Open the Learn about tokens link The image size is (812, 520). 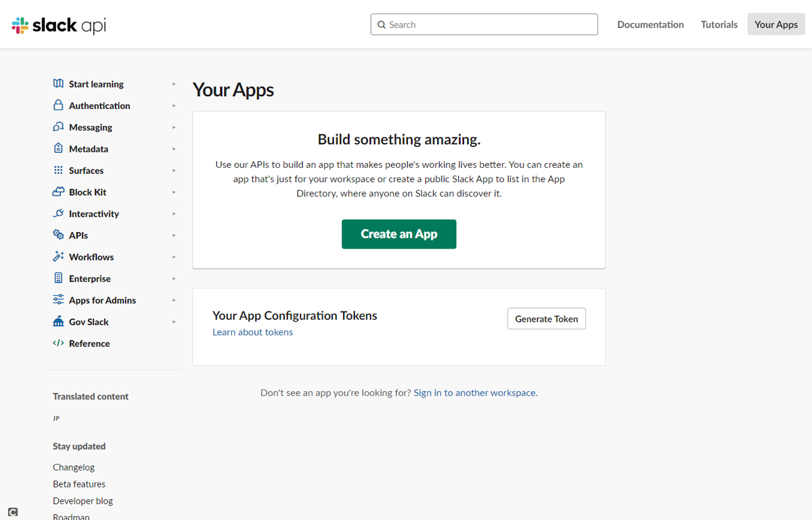pyautogui.click(x=252, y=332)
